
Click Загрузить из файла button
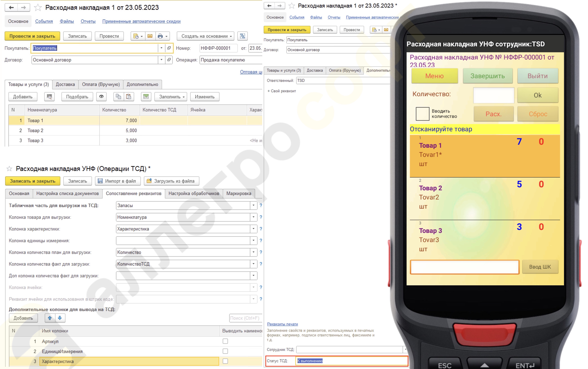pos(171,181)
